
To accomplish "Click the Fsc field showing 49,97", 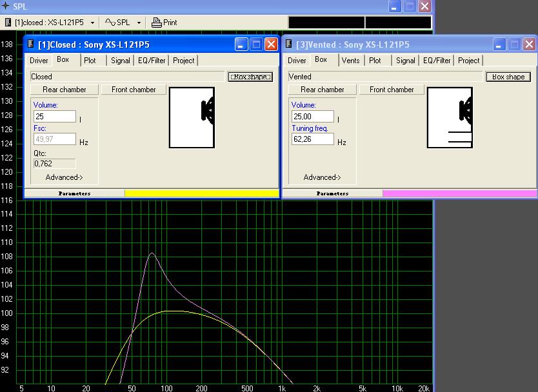I will pyautogui.click(x=55, y=139).
